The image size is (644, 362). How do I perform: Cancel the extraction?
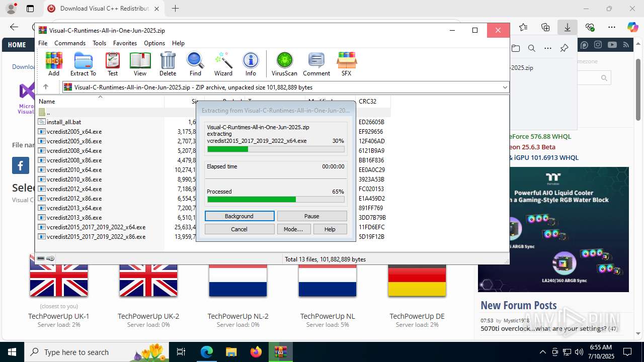pyautogui.click(x=239, y=229)
